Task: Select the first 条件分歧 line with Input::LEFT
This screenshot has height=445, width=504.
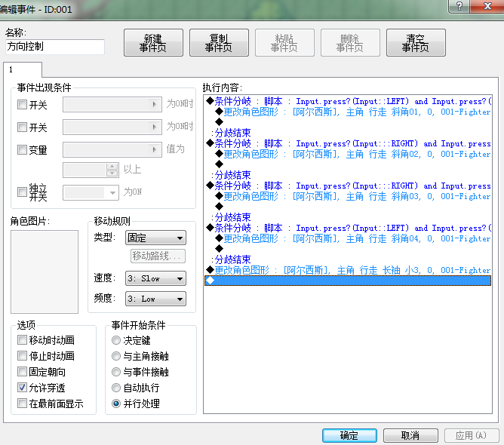Action: pyautogui.click(x=348, y=101)
